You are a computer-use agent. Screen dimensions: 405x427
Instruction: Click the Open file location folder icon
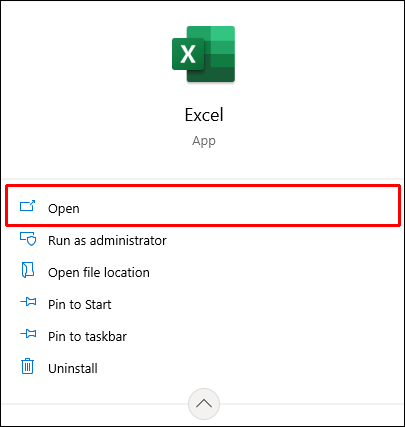28,270
